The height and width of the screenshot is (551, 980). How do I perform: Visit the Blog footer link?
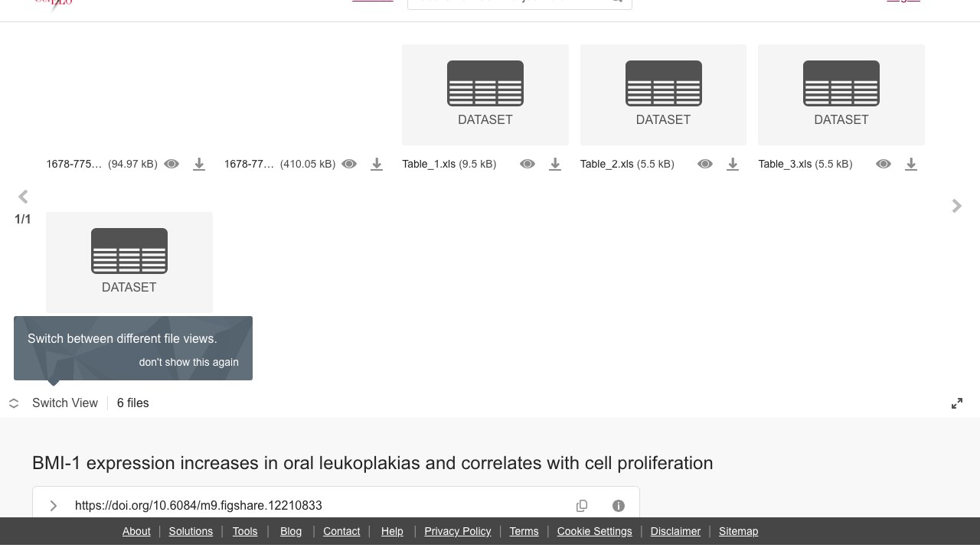[291, 531]
